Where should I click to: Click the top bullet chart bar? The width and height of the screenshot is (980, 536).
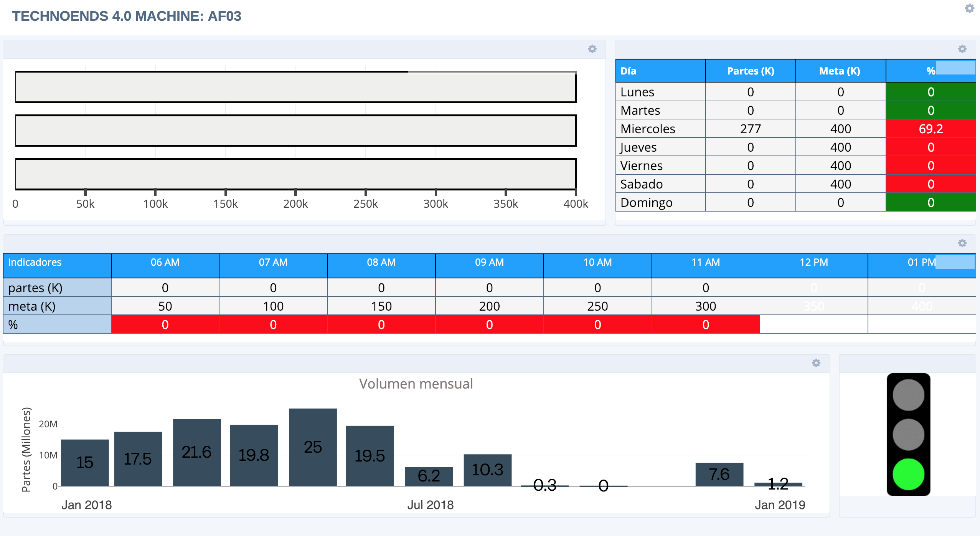pyautogui.click(x=295, y=87)
